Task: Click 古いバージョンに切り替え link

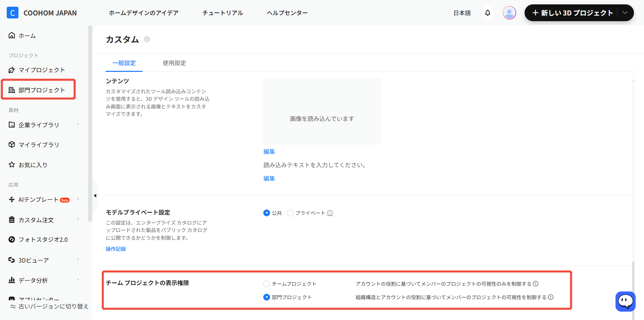Action: pyautogui.click(x=53, y=307)
